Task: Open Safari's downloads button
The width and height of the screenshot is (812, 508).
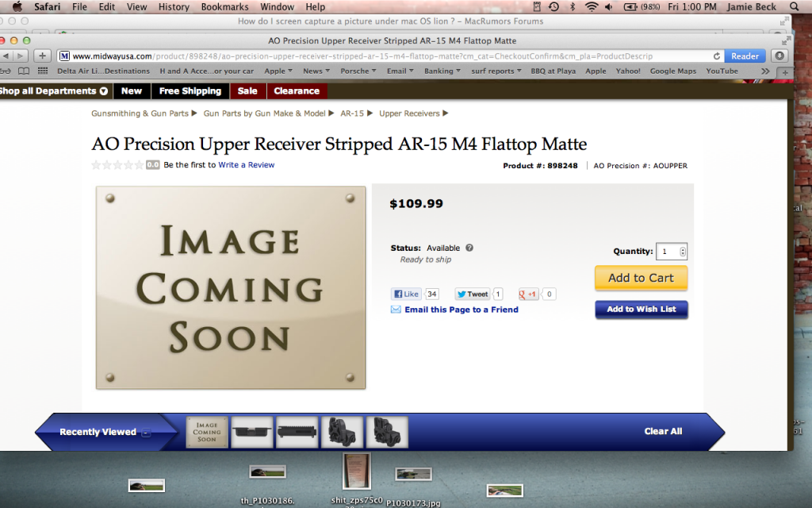Action: click(x=779, y=56)
